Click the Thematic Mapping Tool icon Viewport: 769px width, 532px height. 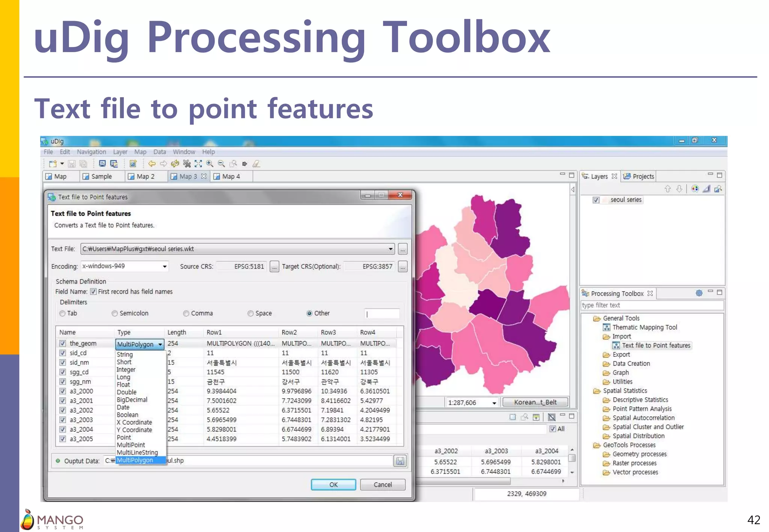[x=606, y=327]
